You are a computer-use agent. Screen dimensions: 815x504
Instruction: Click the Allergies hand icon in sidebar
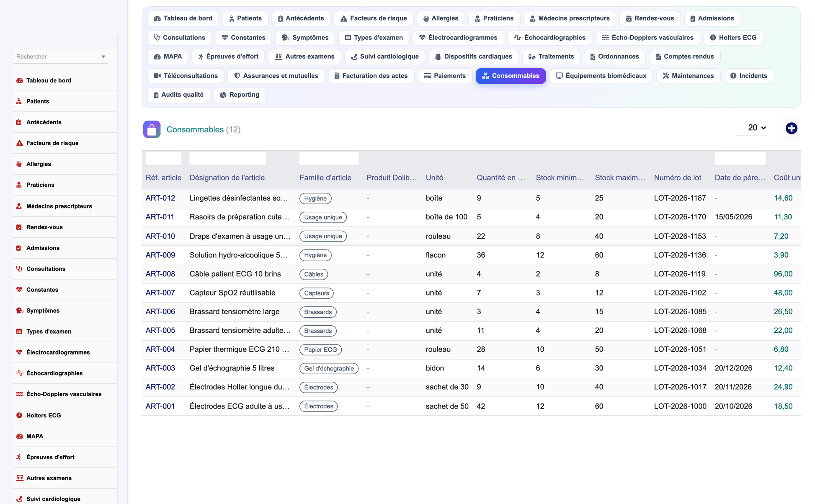point(19,164)
